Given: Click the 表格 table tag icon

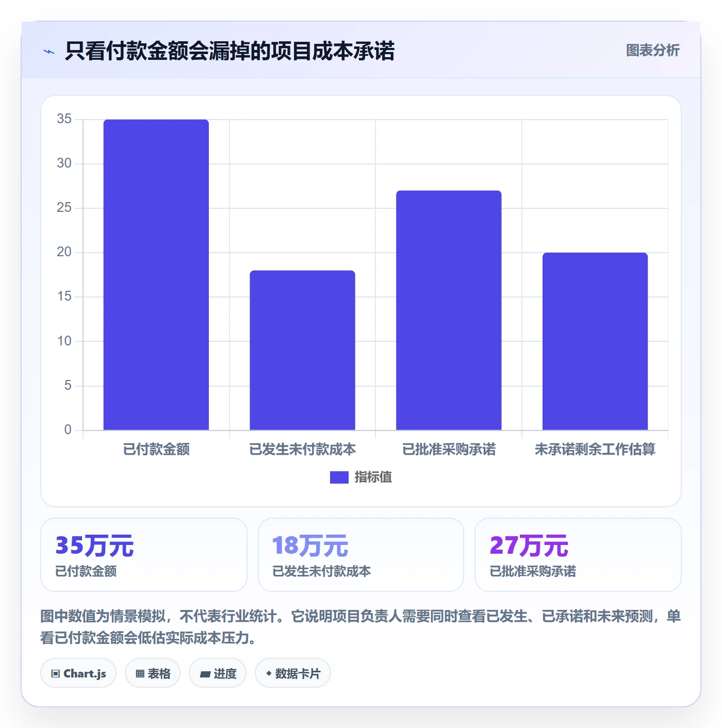Looking at the screenshot, I should (140, 673).
